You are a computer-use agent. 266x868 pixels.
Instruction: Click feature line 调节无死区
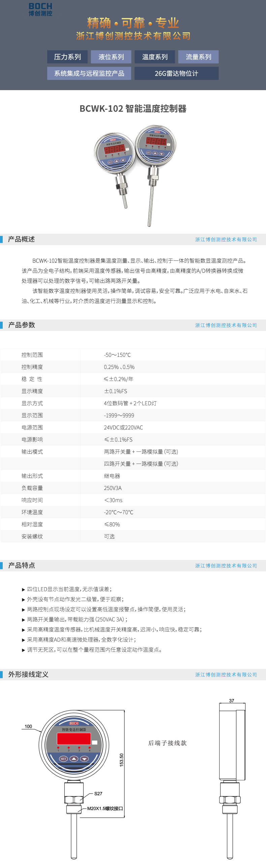coord(92,650)
